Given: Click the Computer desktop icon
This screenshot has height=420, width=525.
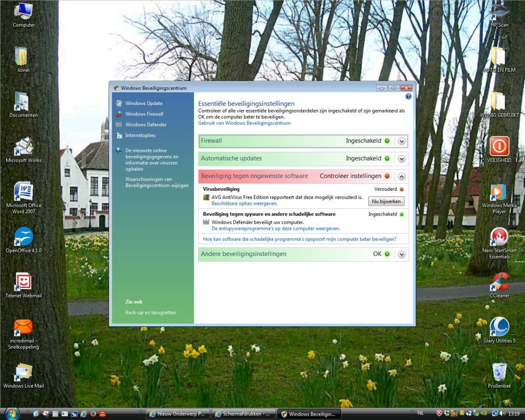Looking at the screenshot, I should tap(24, 15).
